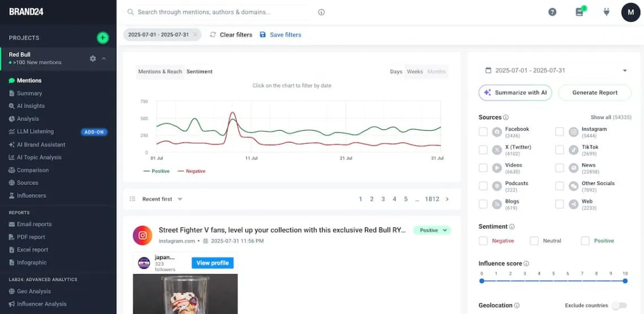The width and height of the screenshot is (644, 314).
Task: Toggle Negative line in chart legend
Action: coord(191,171)
